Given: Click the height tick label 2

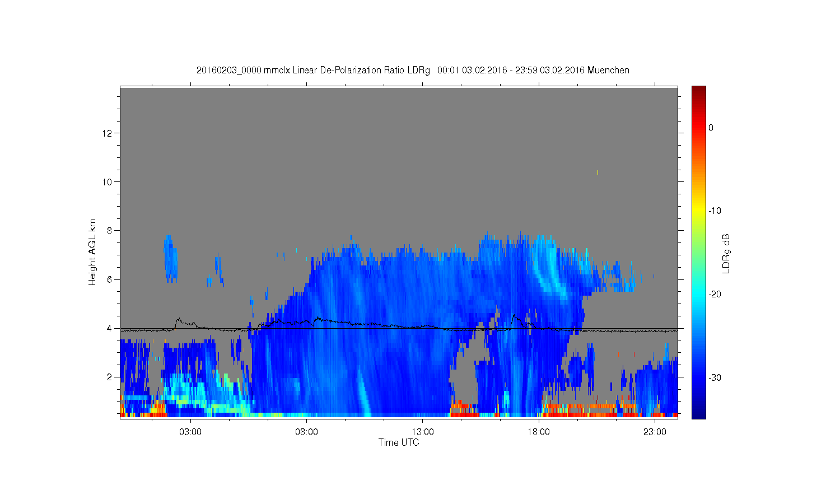Looking at the screenshot, I should click(x=110, y=377).
